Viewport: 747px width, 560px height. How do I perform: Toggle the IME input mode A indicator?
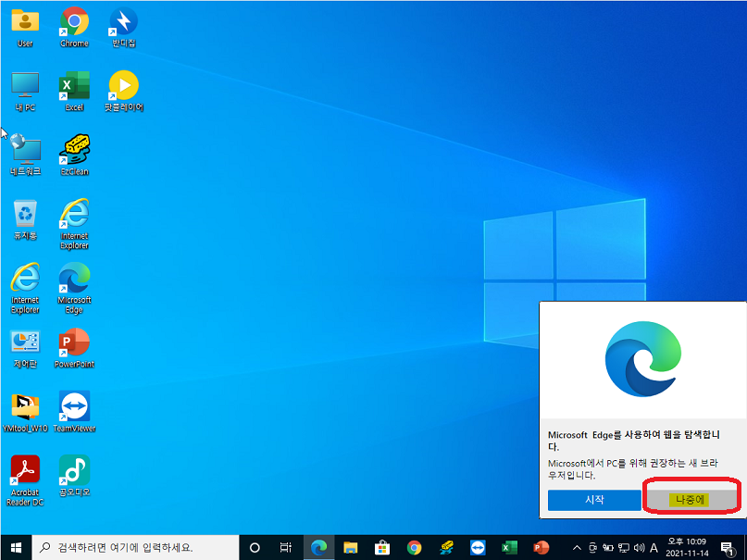click(654, 548)
